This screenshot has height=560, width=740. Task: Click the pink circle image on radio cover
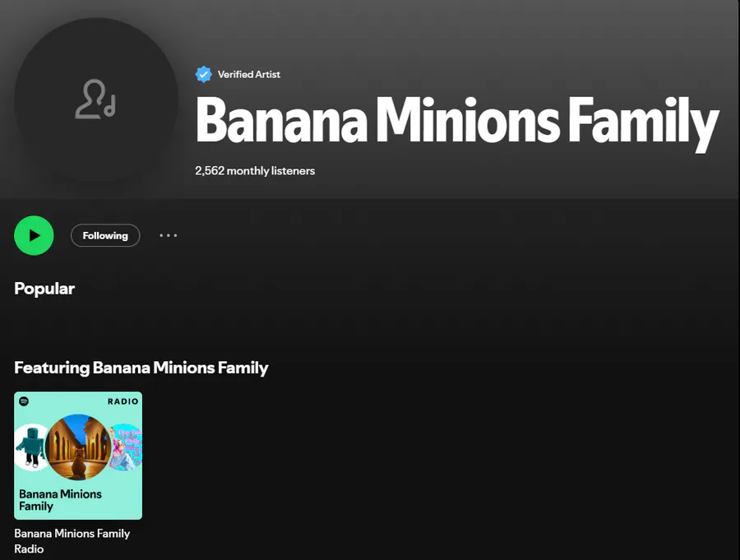[125, 447]
